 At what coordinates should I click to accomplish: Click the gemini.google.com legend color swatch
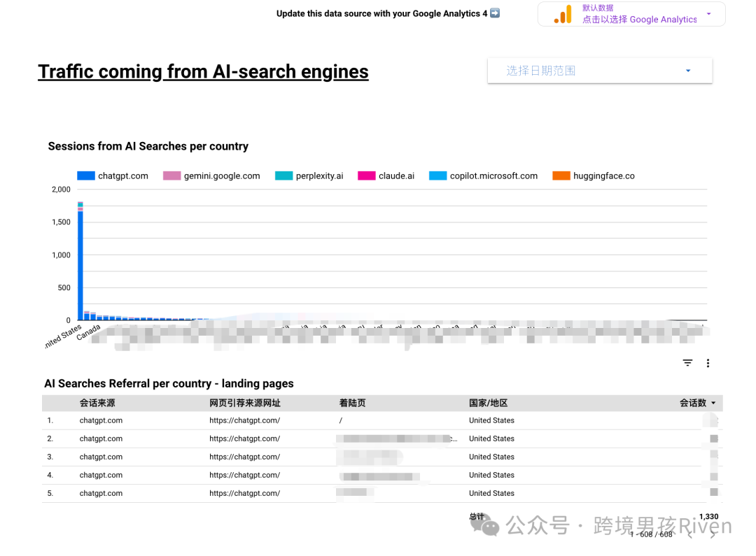tap(171, 176)
